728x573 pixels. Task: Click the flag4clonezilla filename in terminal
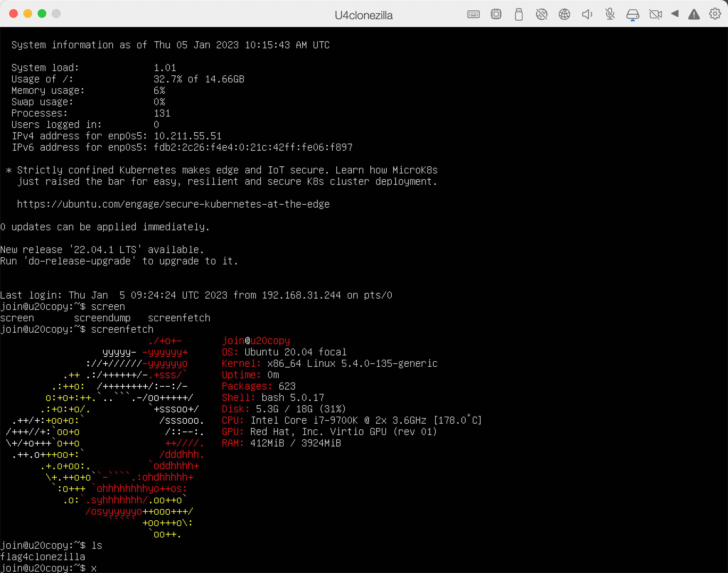tap(43, 557)
